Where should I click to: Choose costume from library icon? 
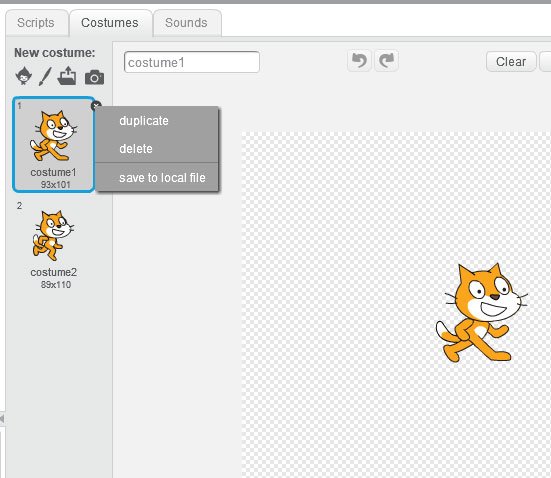point(24,76)
